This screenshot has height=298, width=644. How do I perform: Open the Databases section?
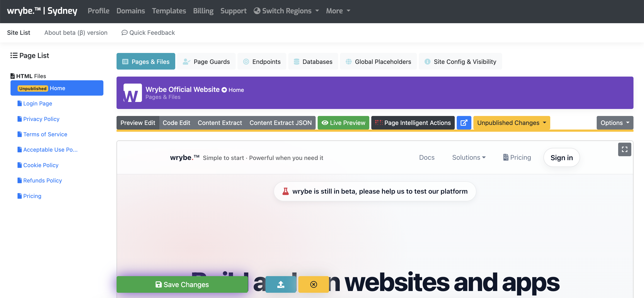click(x=313, y=61)
